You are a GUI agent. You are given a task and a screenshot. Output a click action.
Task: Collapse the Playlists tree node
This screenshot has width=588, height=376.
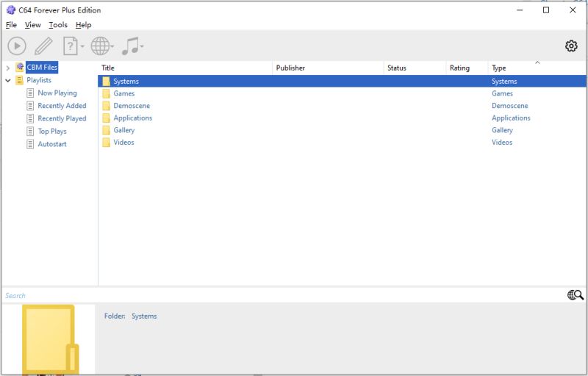point(8,80)
